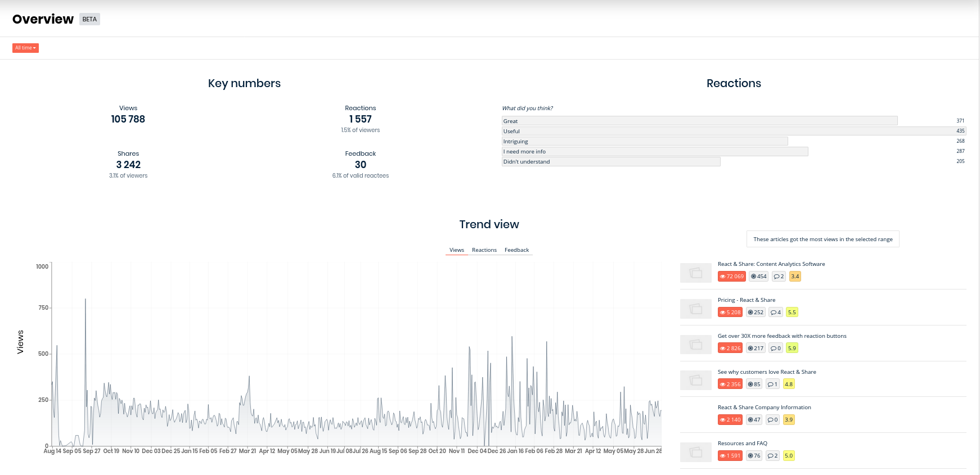This screenshot has width=980, height=475.
Task: Open React & Share Company Information article
Action: point(765,408)
